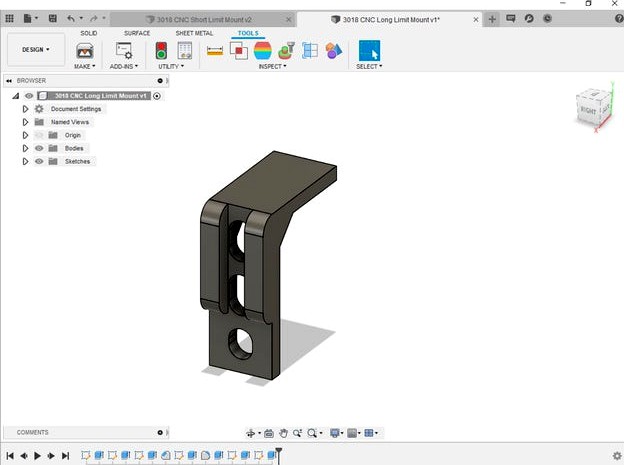Expand the Origin folder

click(x=25, y=135)
